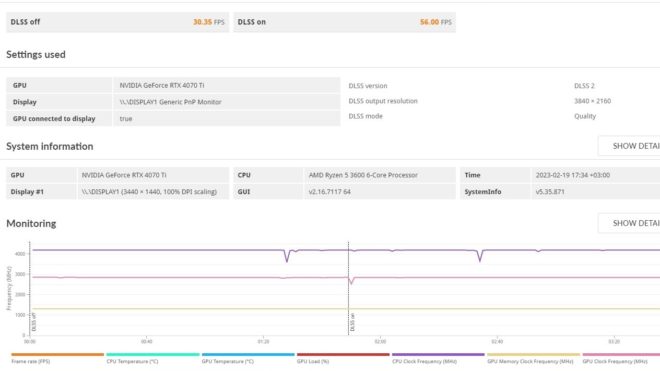The image size is (660, 371).
Task: Toggle GPU Memory Clock Frequency legend series
Action: (x=533, y=358)
